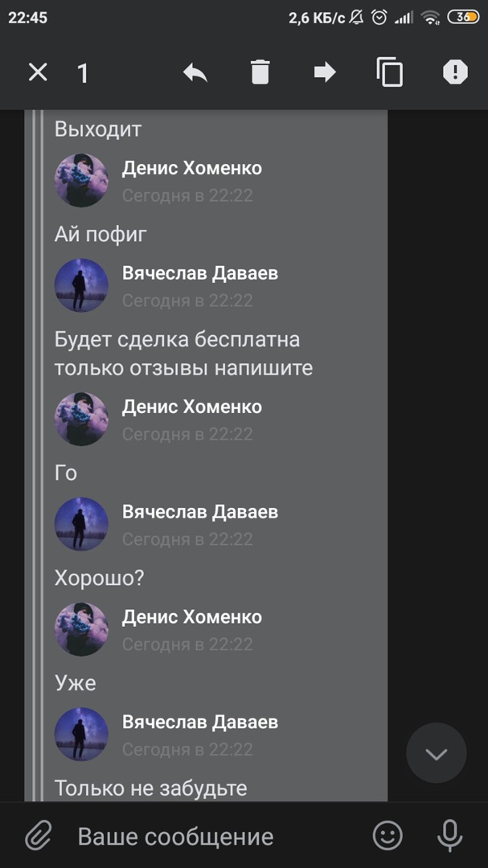Tap name Вячеслав Даваев above 'Хорошо?'
The image size is (488, 868).
coord(200,511)
